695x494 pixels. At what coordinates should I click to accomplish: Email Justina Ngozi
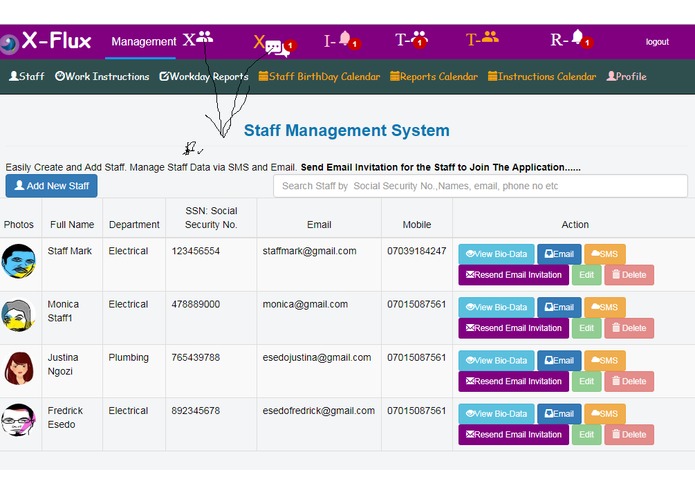tap(559, 360)
